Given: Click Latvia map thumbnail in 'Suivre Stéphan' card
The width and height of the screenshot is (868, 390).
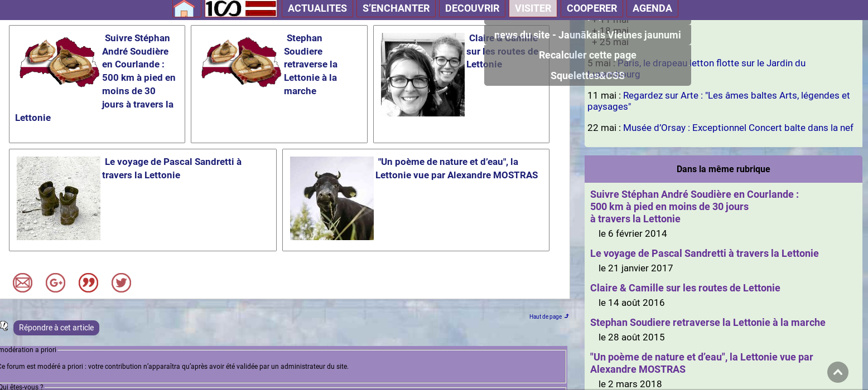Looking at the screenshot, I should pos(59,61).
